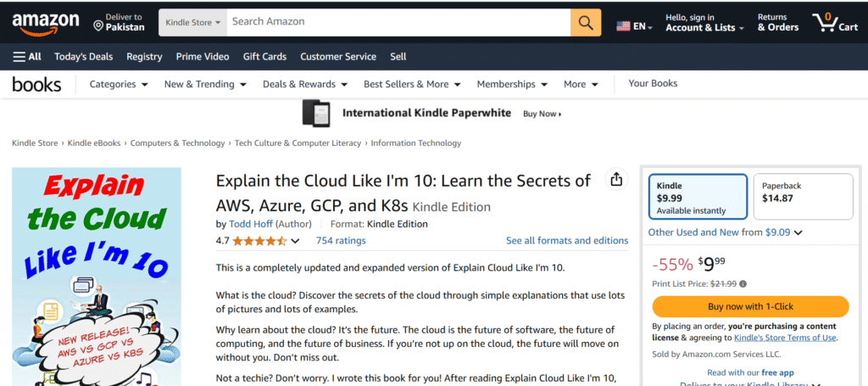Focus the Search Amazon input field
This screenshot has height=386, width=868.
click(398, 23)
